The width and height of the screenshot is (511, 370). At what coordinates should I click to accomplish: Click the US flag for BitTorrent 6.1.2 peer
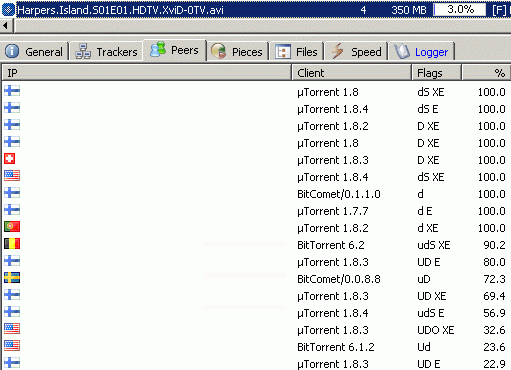click(12, 345)
